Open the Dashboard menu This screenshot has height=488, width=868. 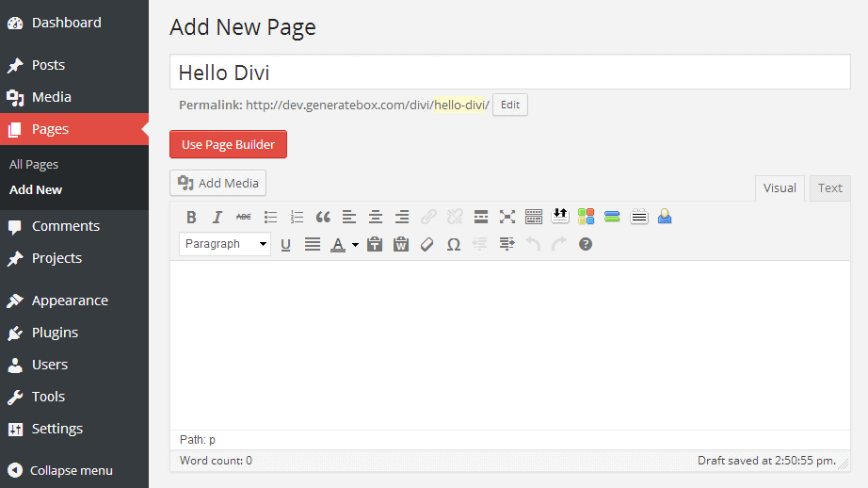coord(74,23)
